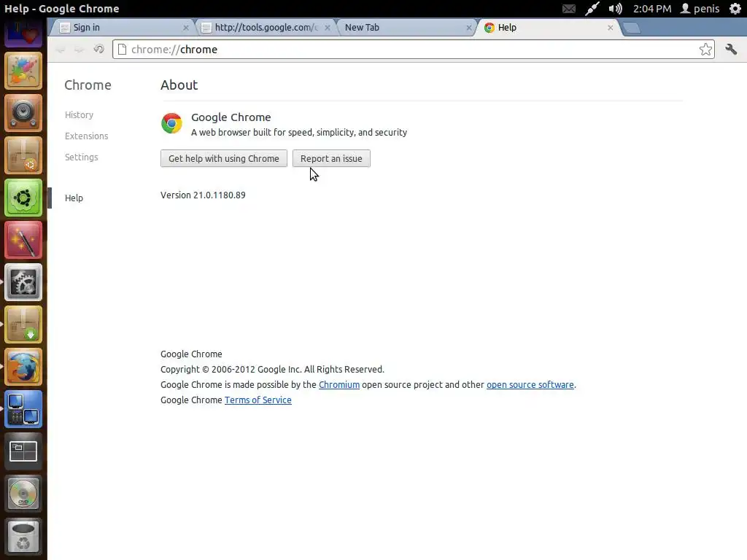Open Settings from the sidebar

point(82,157)
